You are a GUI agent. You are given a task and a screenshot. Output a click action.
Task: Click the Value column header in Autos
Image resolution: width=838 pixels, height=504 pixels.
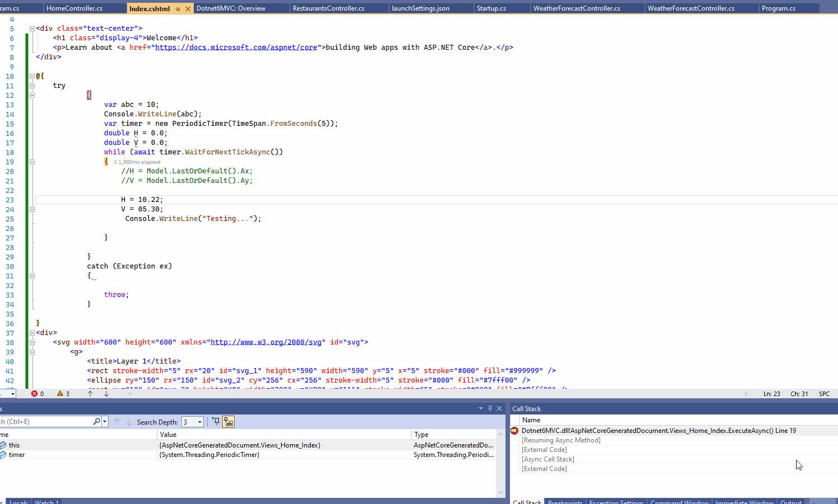coord(284,435)
